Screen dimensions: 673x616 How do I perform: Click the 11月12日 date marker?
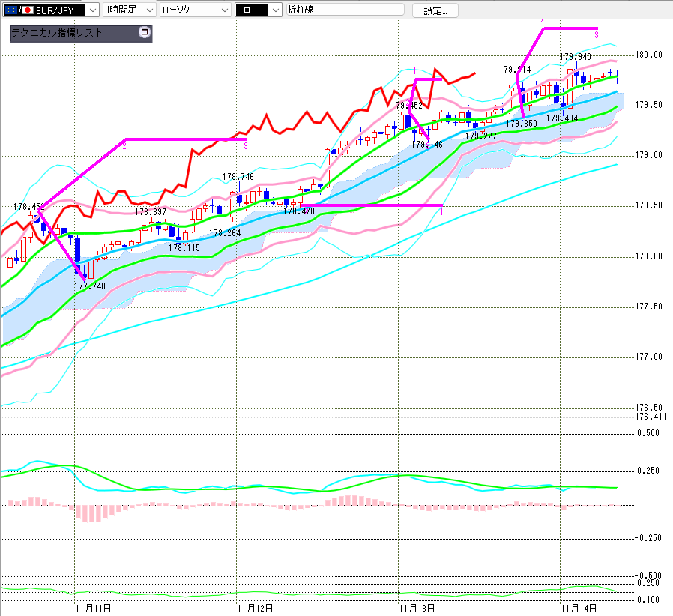(x=253, y=609)
